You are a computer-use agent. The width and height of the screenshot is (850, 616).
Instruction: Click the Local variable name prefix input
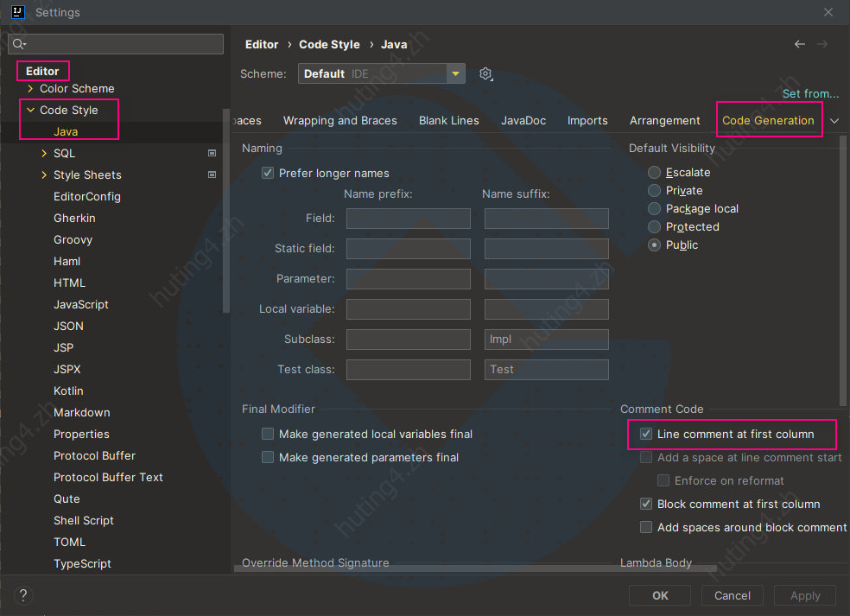[409, 309]
